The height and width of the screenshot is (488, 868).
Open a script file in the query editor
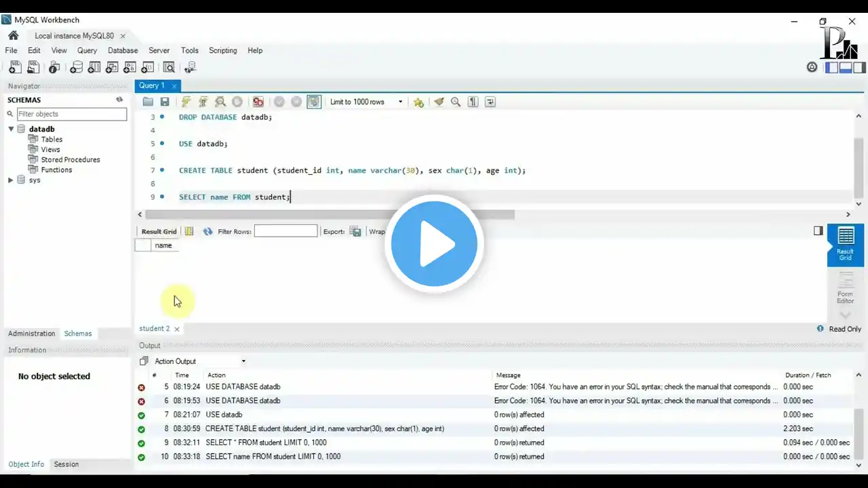point(148,102)
